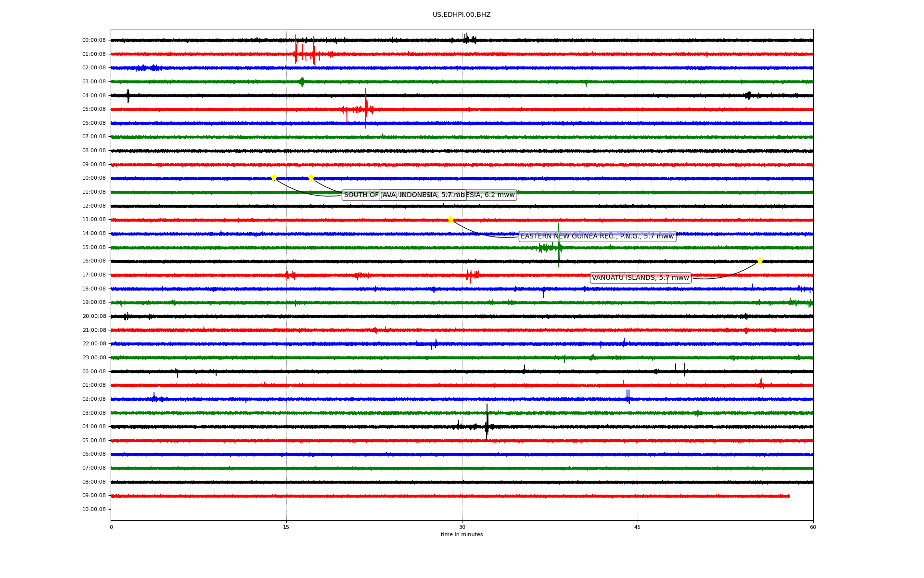The image size is (924, 578).
Task: Click the 17:00:08 time label
Action: tap(94, 275)
